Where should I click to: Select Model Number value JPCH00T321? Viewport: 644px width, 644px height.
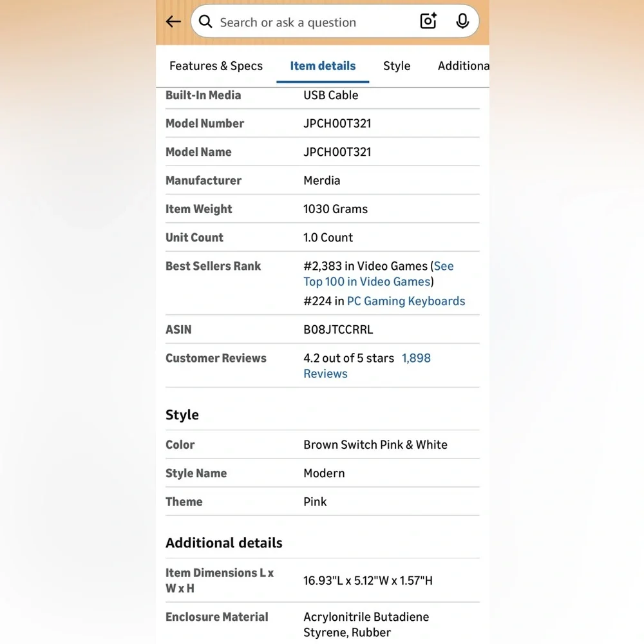click(337, 123)
